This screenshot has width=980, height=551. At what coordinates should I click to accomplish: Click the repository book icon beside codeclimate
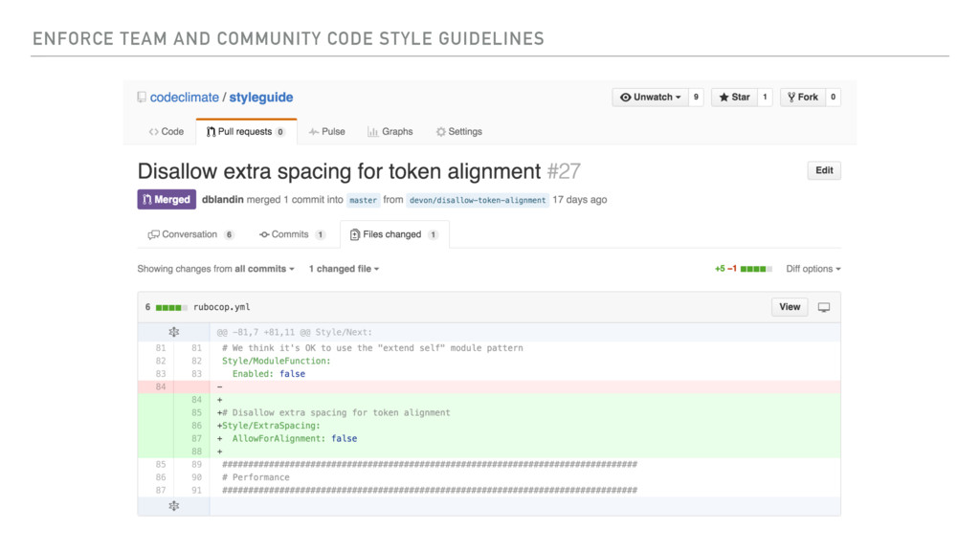pyautogui.click(x=142, y=98)
